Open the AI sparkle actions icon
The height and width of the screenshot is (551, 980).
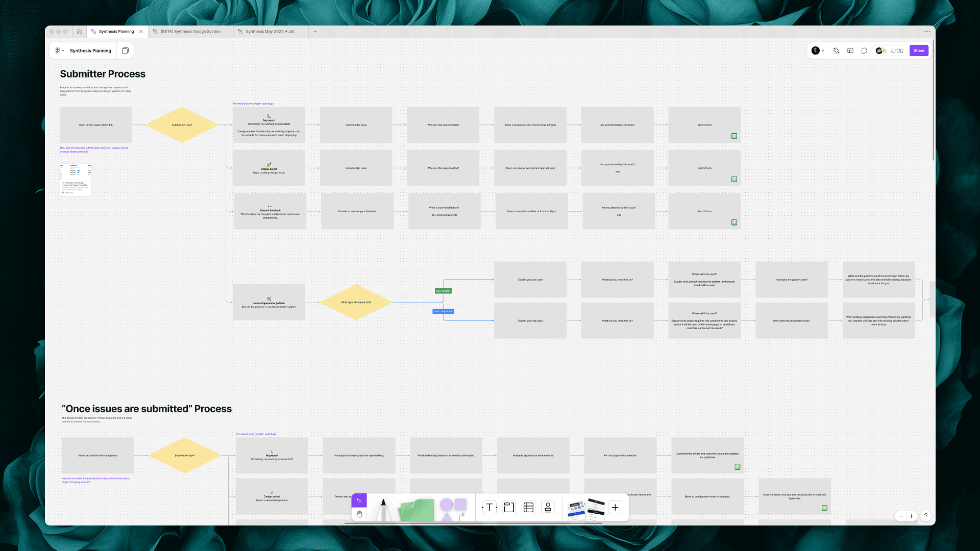[x=836, y=51]
